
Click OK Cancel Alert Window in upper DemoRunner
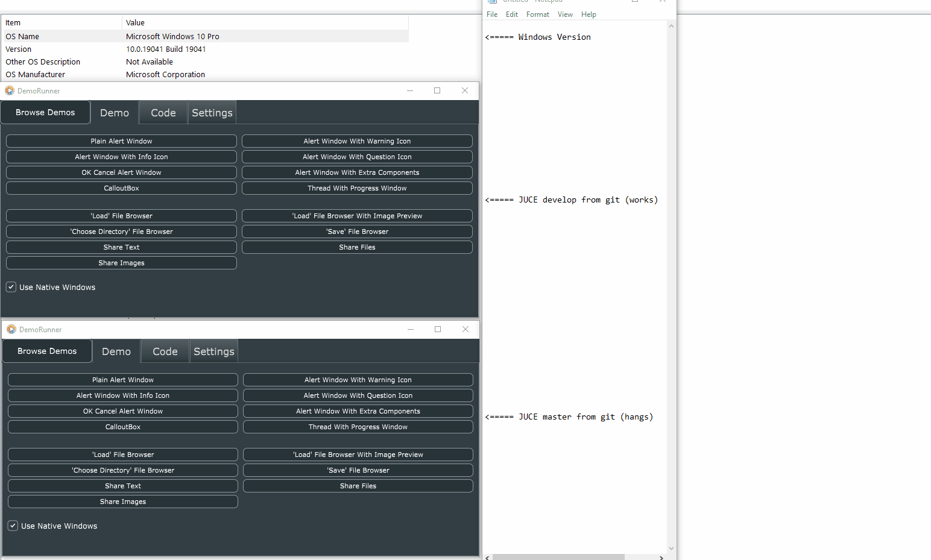tap(121, 172)
